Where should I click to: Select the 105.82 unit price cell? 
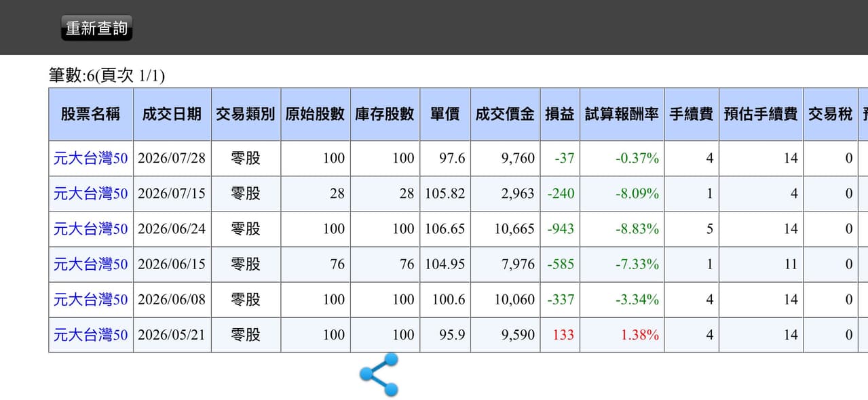click(x=445, y=194)
